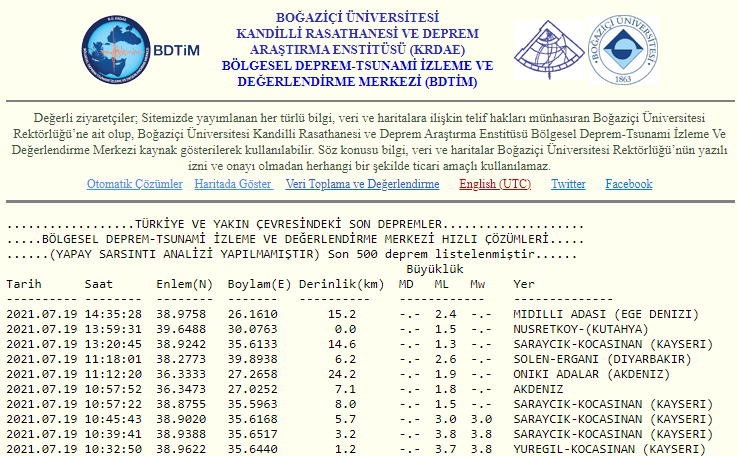
Task: Click the BDTiM globe logo
Action: point(116,49)
